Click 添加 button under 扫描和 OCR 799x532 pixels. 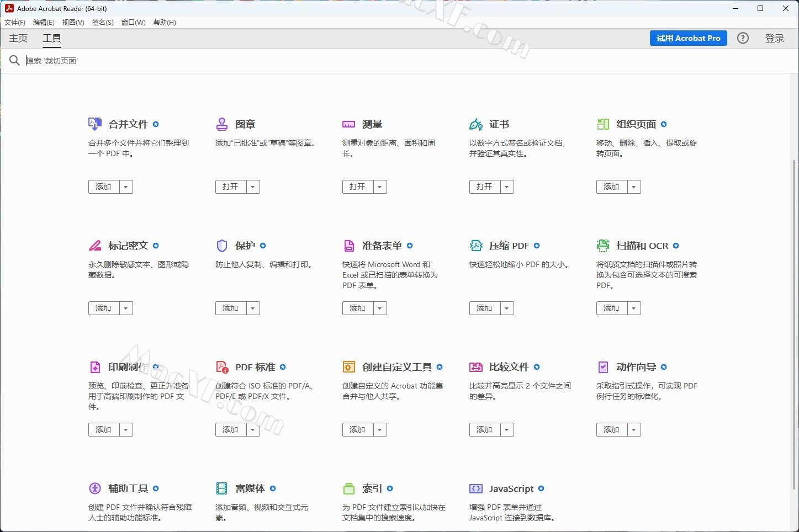click(x=612, y=308)
